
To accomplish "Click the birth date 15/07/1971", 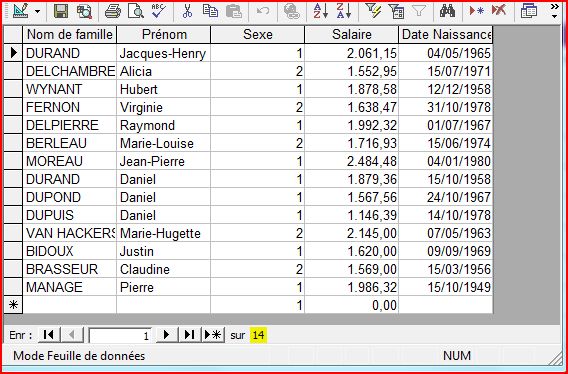I will tap(446, 71).
